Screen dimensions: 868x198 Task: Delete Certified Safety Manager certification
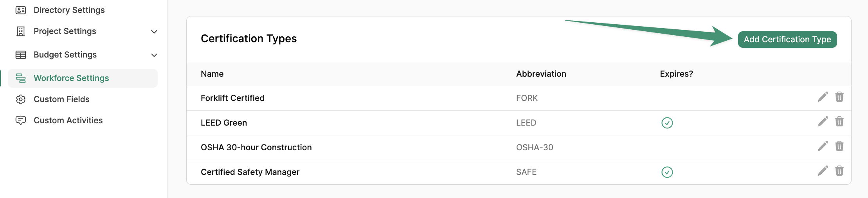(x=839, y=171)
